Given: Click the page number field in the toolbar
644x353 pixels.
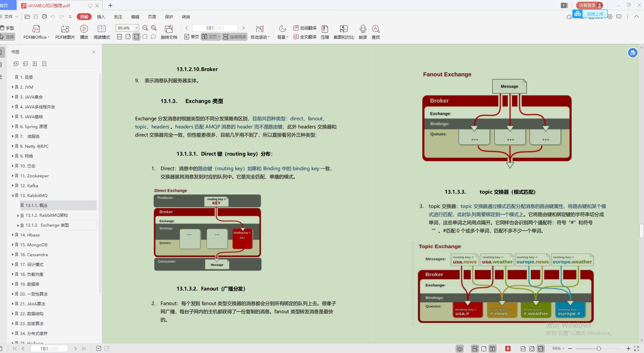Looking at the screenshot, I should [x=215, y=28].
